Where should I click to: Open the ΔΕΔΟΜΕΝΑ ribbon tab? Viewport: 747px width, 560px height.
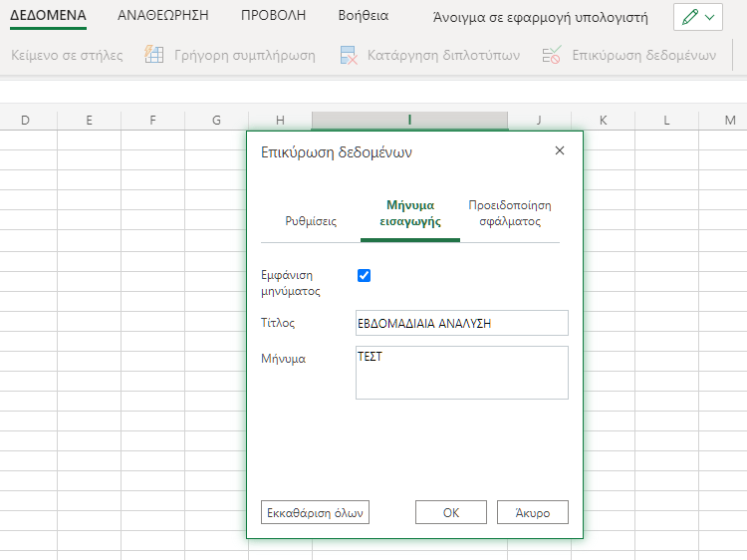coord(48,16)
